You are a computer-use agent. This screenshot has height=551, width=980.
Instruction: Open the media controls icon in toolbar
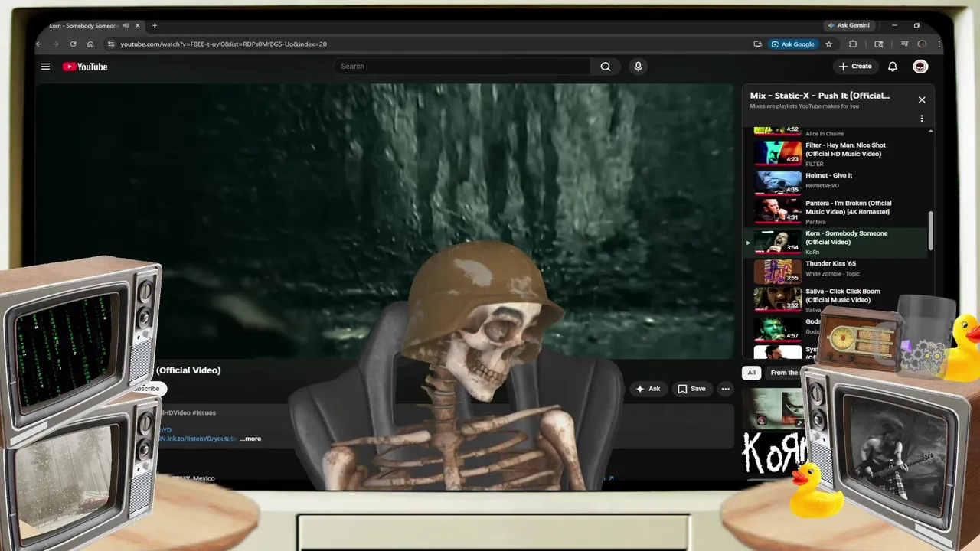[x=904, y=44]
